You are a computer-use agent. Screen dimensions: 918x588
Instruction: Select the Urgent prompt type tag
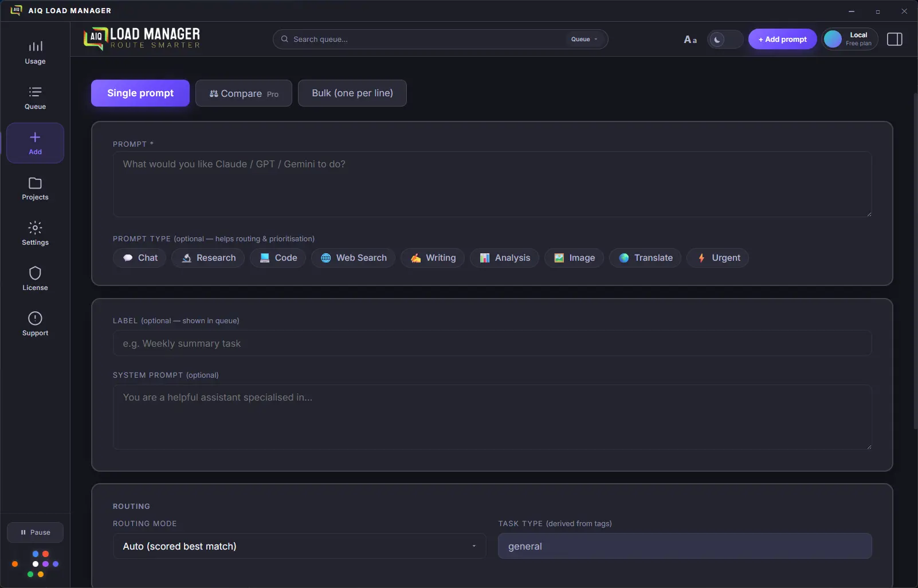coord(718,258)
